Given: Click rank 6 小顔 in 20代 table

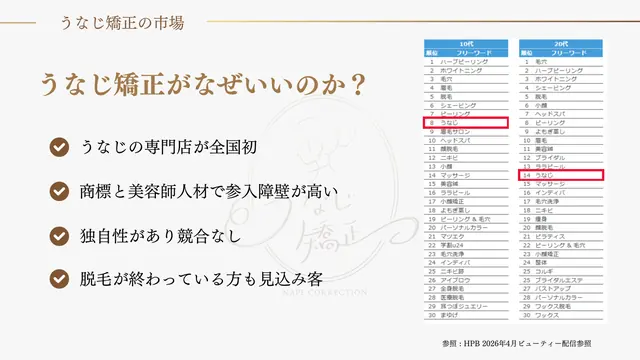Looking at the screenshot, I should pyautogui.click(x=561, y=105).
